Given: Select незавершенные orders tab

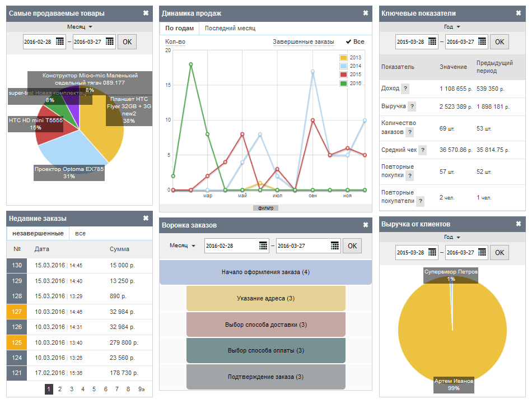Looking at the screenshot, I should click(x=38, y=233).
